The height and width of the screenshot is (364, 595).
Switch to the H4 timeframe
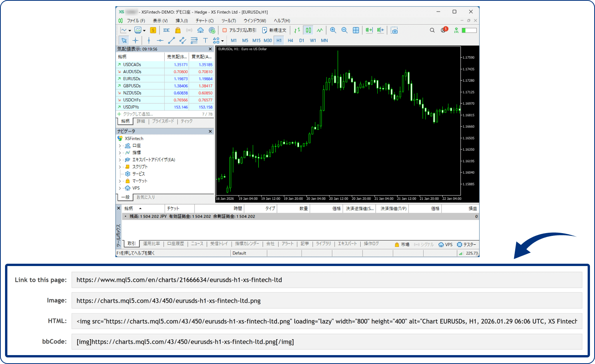pos(290,40)
